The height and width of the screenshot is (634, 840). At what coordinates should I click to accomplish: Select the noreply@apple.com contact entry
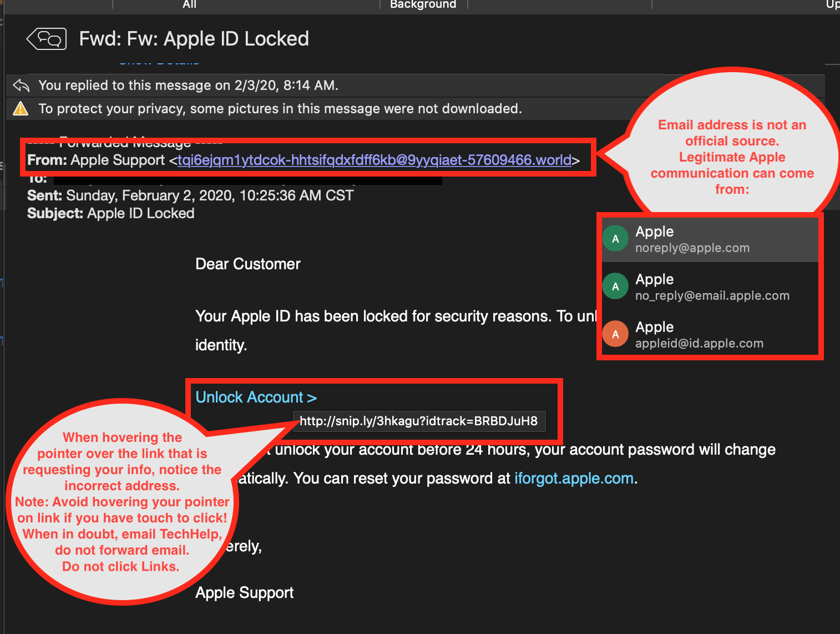710,239
